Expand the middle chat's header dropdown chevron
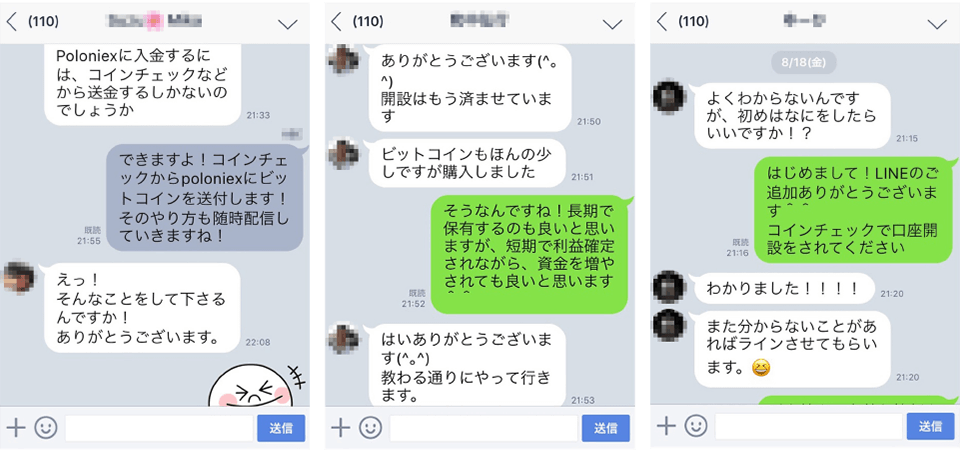 pyautogui.click(x=612, y=24)
